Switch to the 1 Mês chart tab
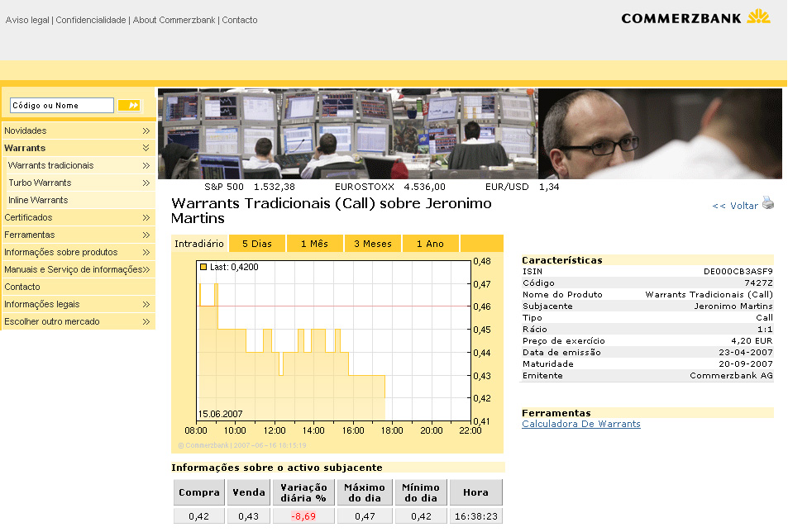Image resolution: width=788 pixels, height=532 pixels. tap(314, 244)
